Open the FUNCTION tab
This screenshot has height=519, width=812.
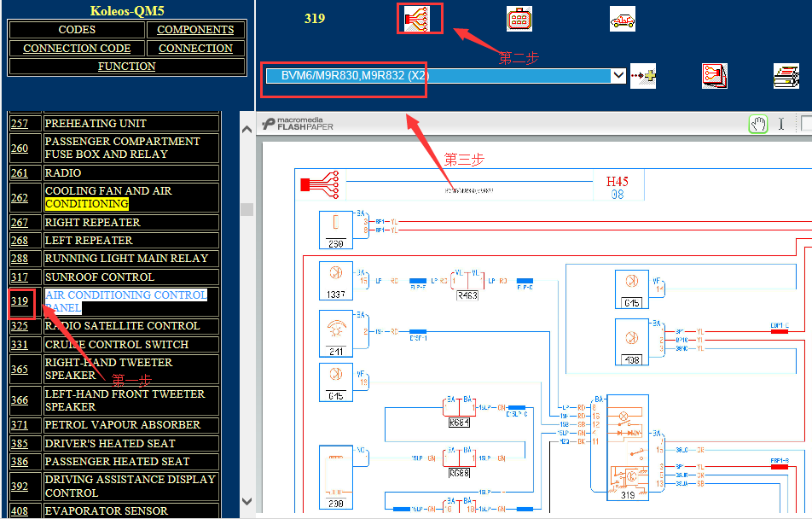(x=127, y=67)
